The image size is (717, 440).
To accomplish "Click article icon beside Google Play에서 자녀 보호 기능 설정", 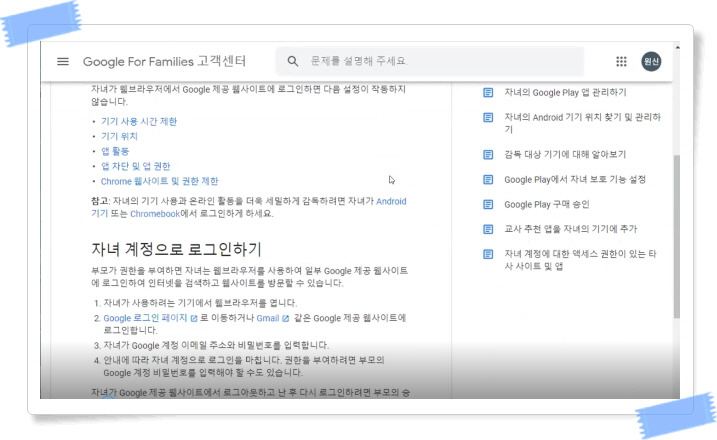I will click(488, 180).
